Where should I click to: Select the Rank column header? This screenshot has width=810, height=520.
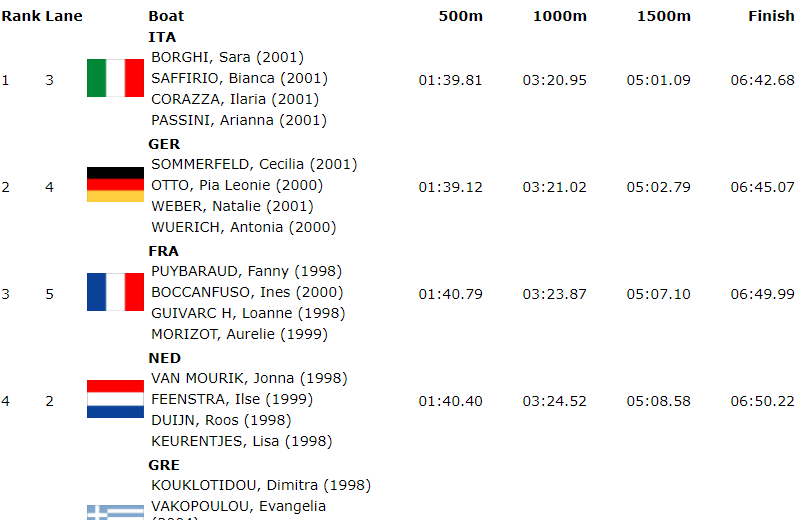21,16
